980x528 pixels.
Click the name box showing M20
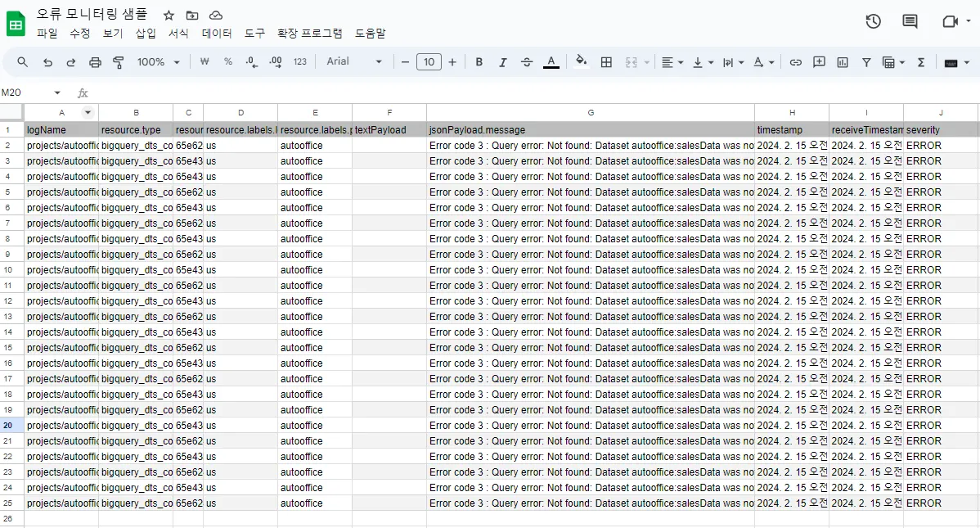[x=25, y=93]
